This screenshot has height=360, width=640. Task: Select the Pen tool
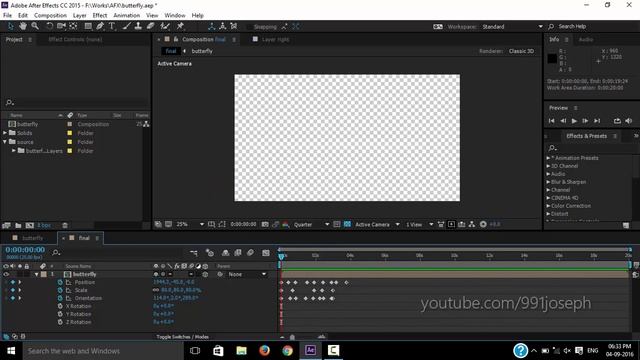pyautogui.click(x=100, y=26)
